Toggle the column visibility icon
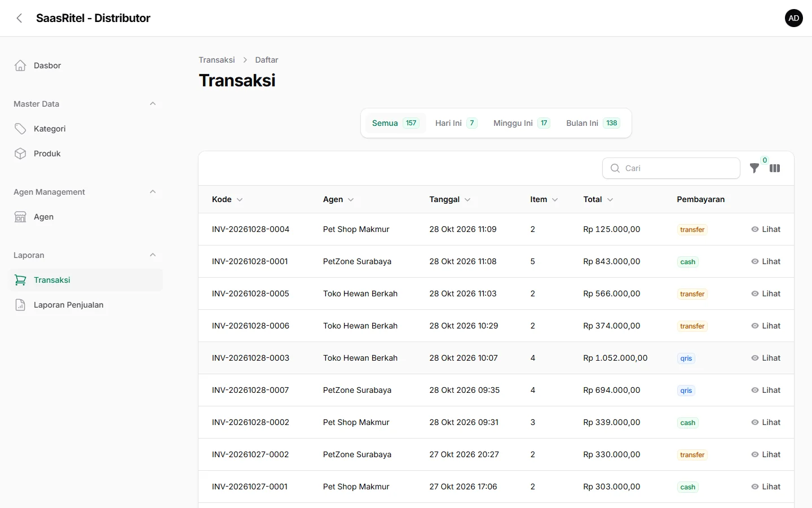Screen dimensions: 812x508 [775, 168]
